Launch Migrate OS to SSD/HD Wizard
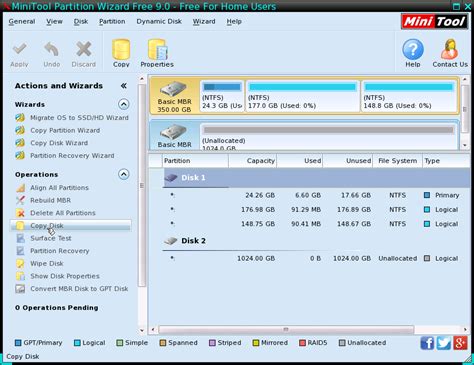The width and height of the screenshot is (474, 365). 79,118
